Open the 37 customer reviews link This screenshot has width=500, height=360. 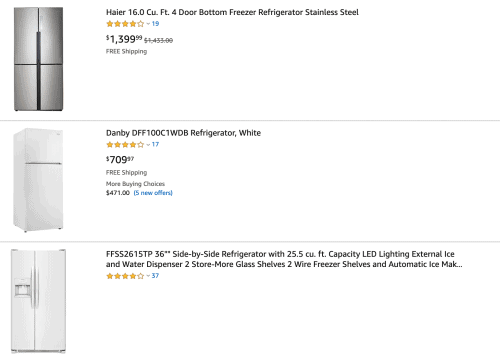155,276
